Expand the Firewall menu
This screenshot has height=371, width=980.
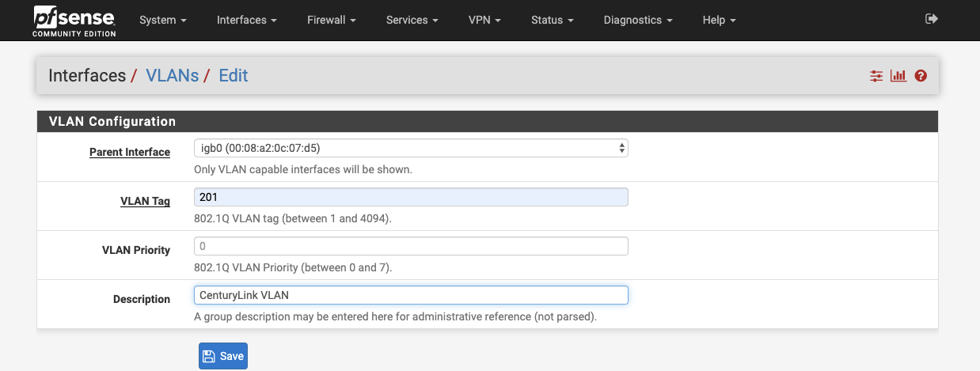(x=332, y=20)
